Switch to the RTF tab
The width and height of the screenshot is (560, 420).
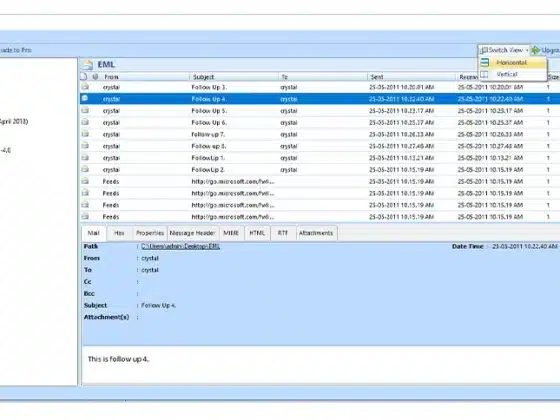pyautogui.click(x=283, y=233)
